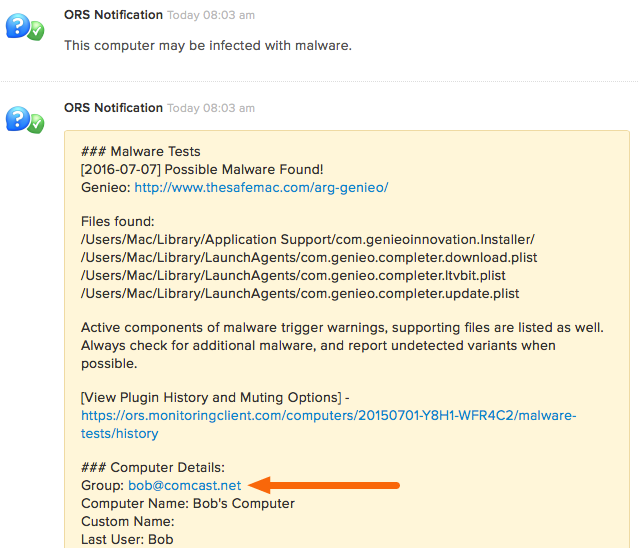The height and width of the screenshot is (548, 639).
Task: Click the '### Malware Tests' heading
Action: pyautogui.click(x=141, y=152)
